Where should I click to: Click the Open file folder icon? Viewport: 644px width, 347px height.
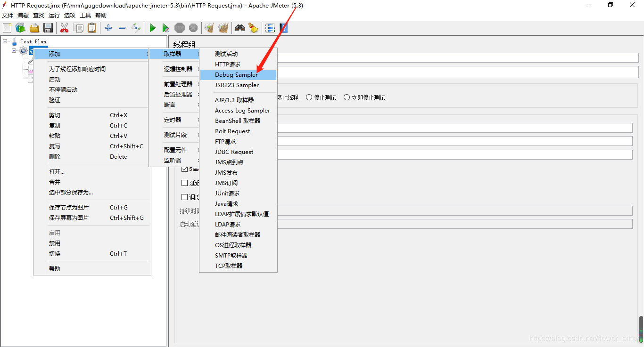[34, 28]
